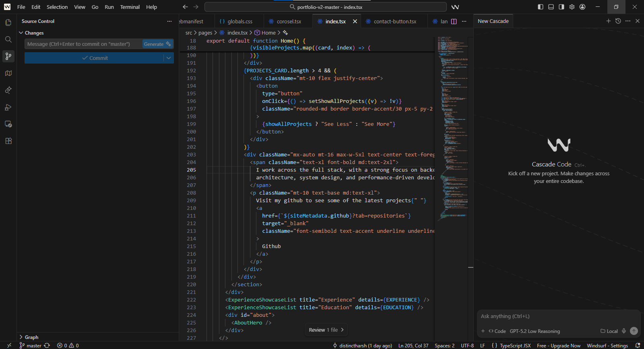
Task: Open the Explorer view in activity bar
Action: [x=8, y=23]
